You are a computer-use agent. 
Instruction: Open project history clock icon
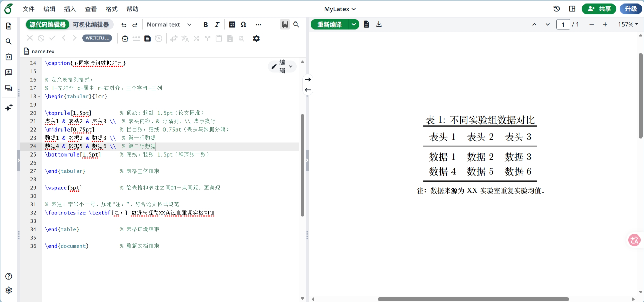click(x=556, y=9)
